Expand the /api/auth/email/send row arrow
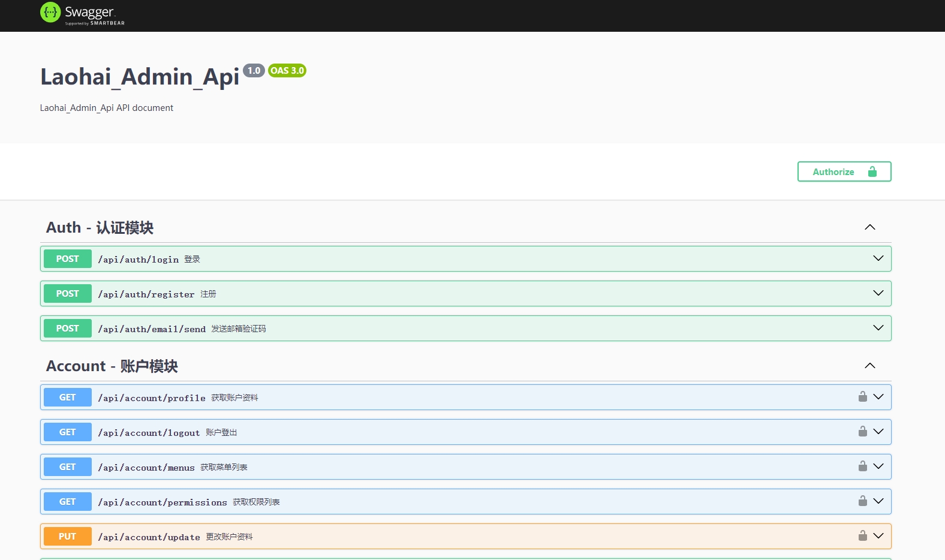945x560 pixels. [x=878, y=328]
